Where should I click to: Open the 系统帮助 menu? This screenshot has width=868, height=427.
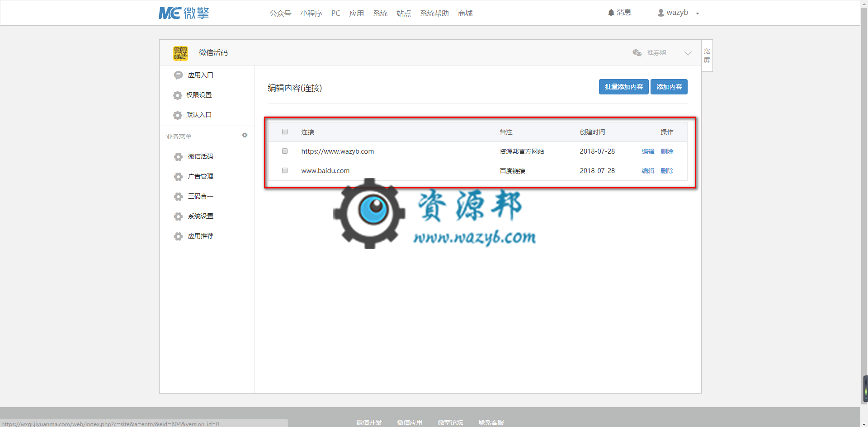(x=434, y=13)
